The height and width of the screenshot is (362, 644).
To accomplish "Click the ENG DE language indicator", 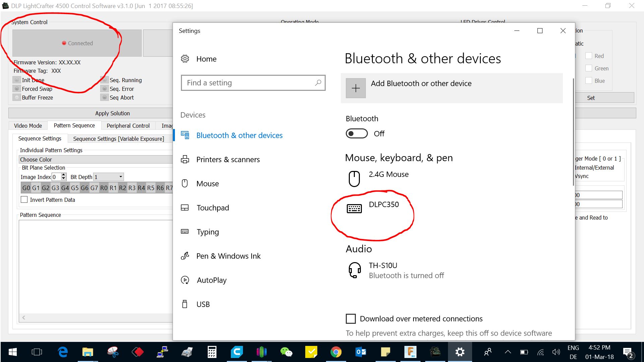I will pyautogui.click(x=573, y=352).
